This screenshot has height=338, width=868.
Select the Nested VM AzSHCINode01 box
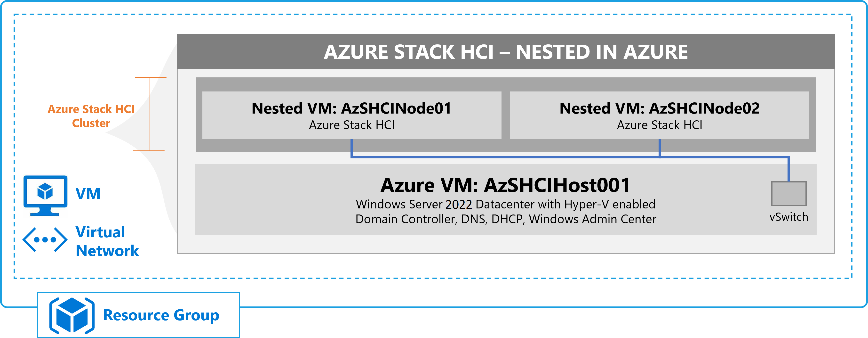[x=351, y=115]
